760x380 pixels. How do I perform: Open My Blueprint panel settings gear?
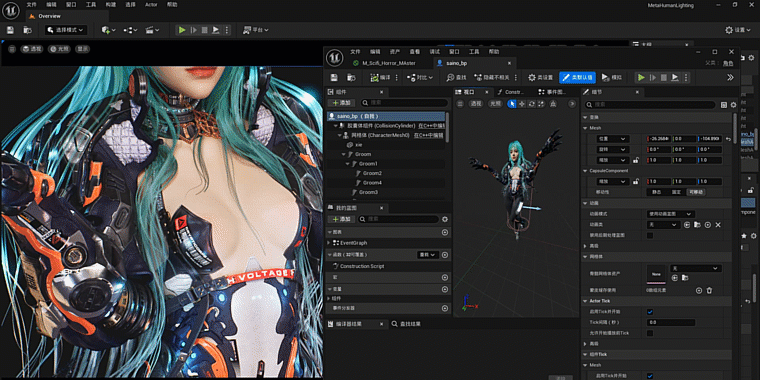pyautogui.click(x=445, y=219)
